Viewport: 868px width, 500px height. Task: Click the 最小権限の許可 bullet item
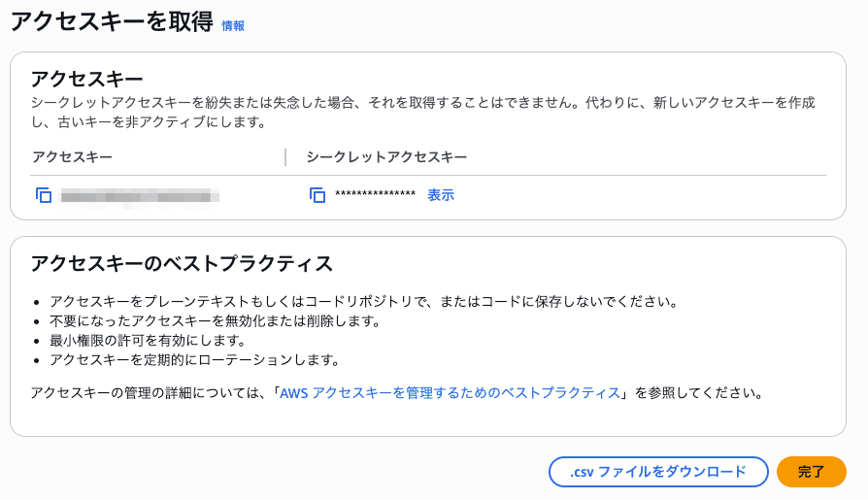click(147, 341)
